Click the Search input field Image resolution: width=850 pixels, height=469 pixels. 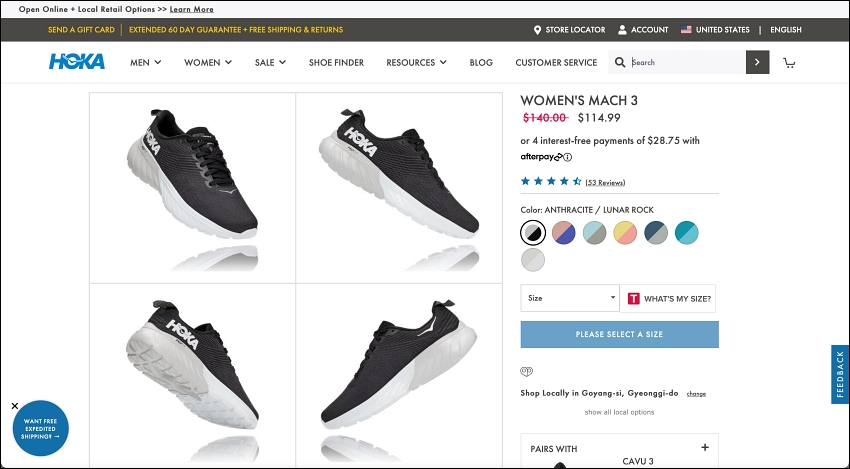[687, 62]
